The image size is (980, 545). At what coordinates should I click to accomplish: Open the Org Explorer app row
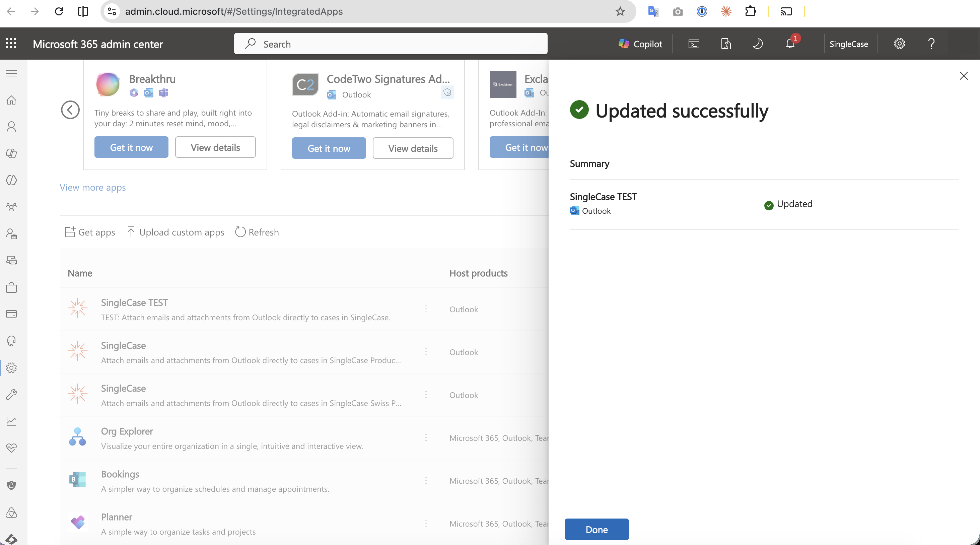pyautogui.click(x=304, y=438)
